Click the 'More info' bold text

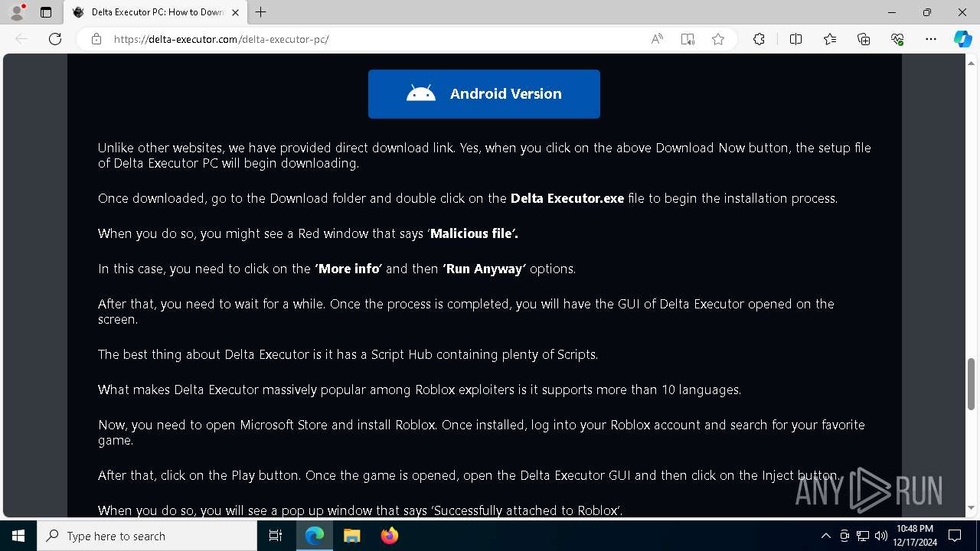point(348,269)
